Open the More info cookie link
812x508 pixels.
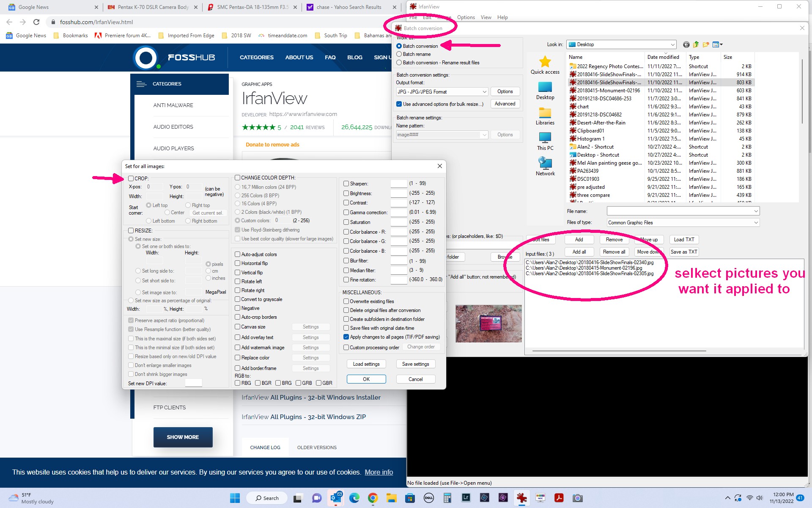[379, 472]
